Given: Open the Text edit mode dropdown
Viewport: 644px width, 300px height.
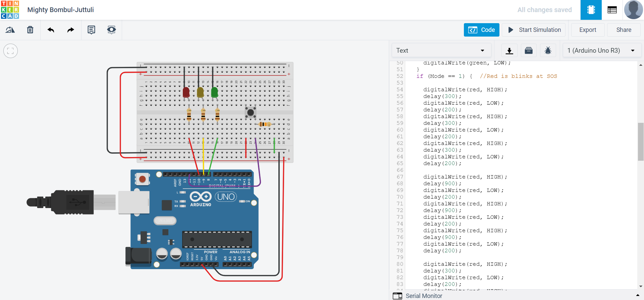Looking at the screenshot, I should pos(441,50).
